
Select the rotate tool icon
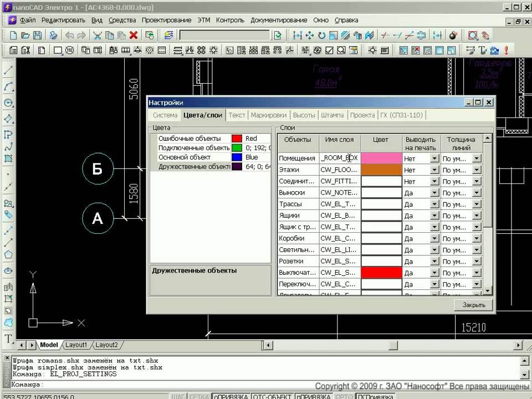click(321, 35)
